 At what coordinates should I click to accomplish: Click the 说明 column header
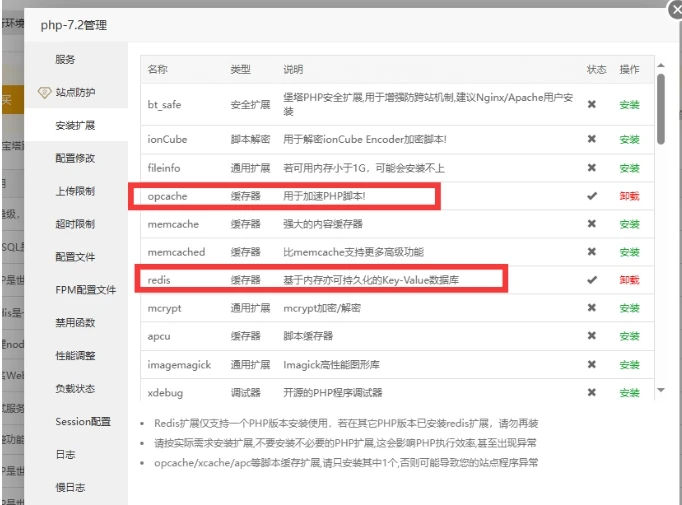(293, 69)
